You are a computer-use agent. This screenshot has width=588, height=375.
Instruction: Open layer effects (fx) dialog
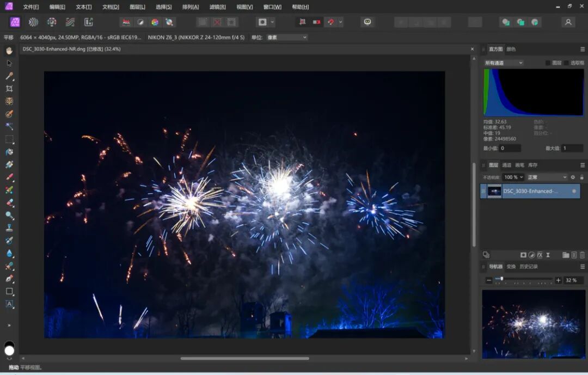540,255
